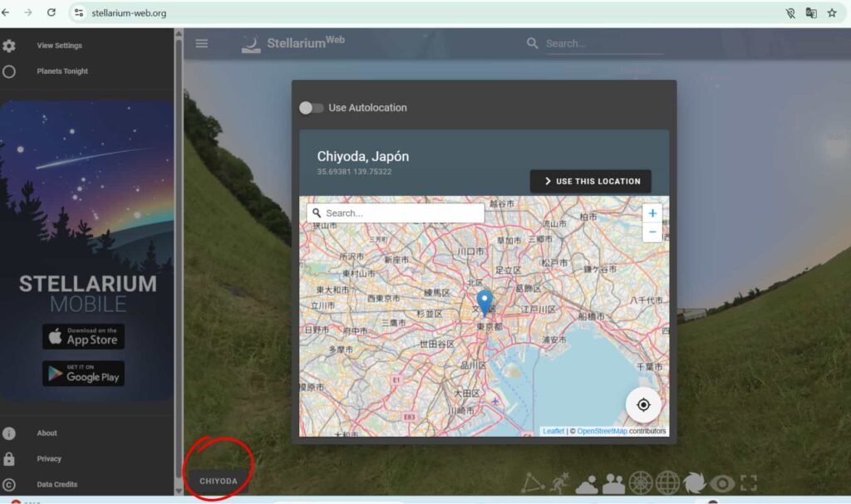The image size is (851, 504).
Task: Zoom out on the map with minus
Action: (x=652, y=232)
